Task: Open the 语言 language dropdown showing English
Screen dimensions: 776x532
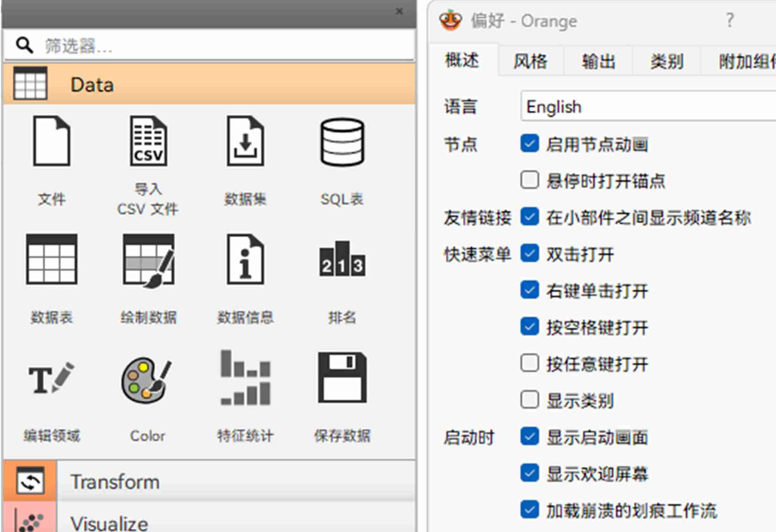Action: point(648,107)
